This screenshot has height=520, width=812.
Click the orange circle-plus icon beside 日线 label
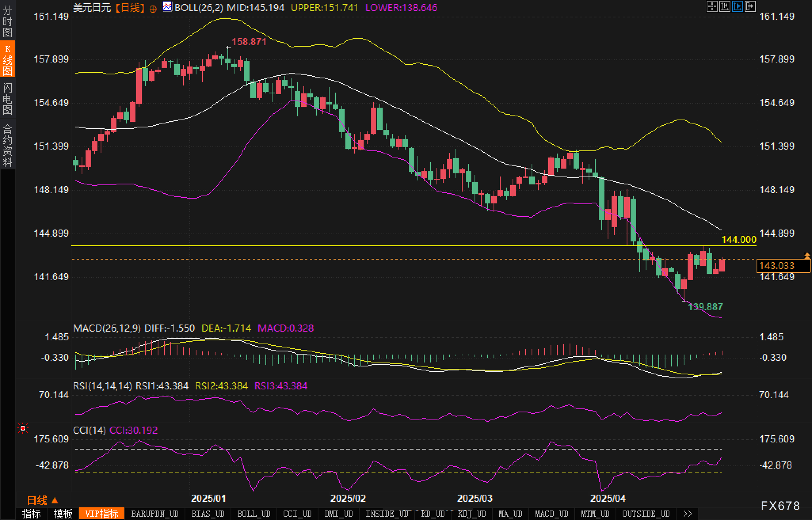point(153,9)
